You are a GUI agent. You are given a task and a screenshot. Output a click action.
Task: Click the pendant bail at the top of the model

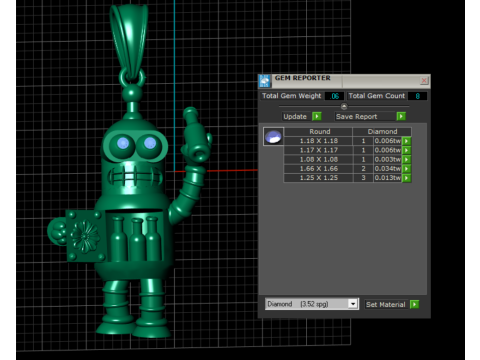point(129,42)
